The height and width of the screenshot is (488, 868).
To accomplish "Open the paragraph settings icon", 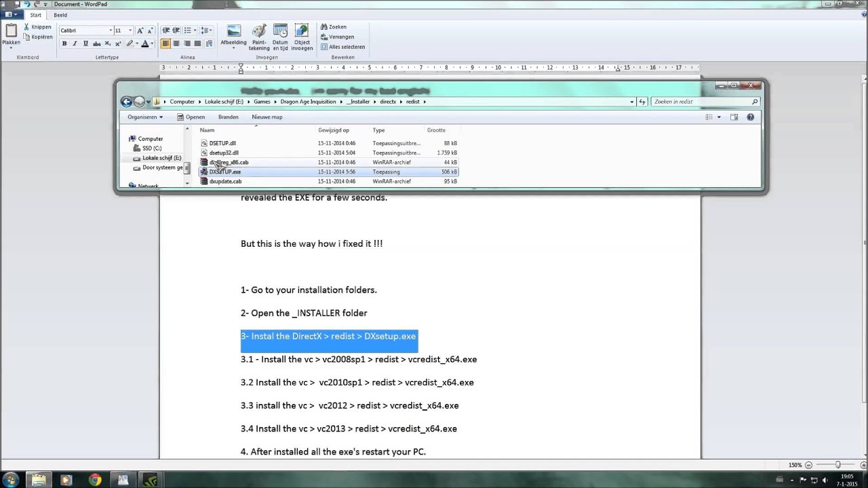I will [209, 43].
